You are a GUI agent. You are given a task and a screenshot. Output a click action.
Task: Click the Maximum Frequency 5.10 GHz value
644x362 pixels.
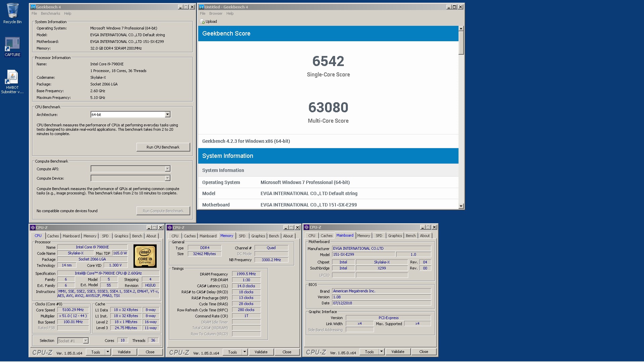pos(98,98)
